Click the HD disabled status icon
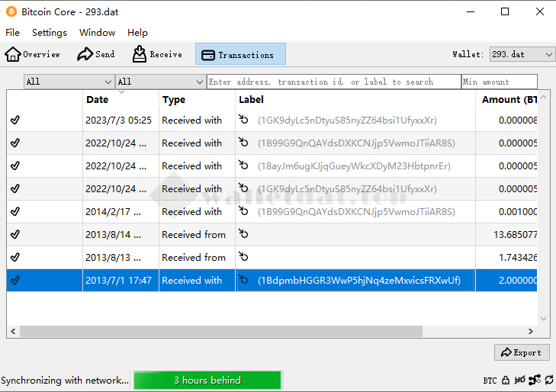 [x=519, y=380]
